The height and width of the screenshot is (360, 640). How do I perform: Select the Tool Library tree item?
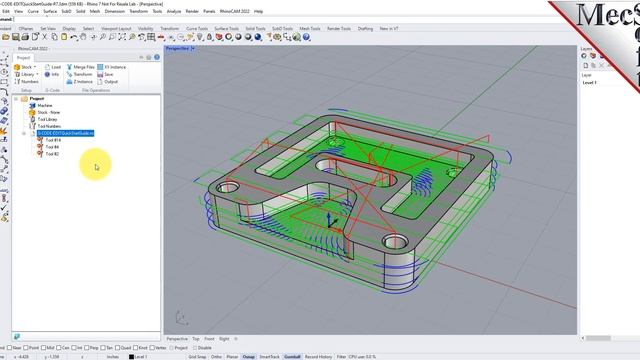click(x=47, y=120)
